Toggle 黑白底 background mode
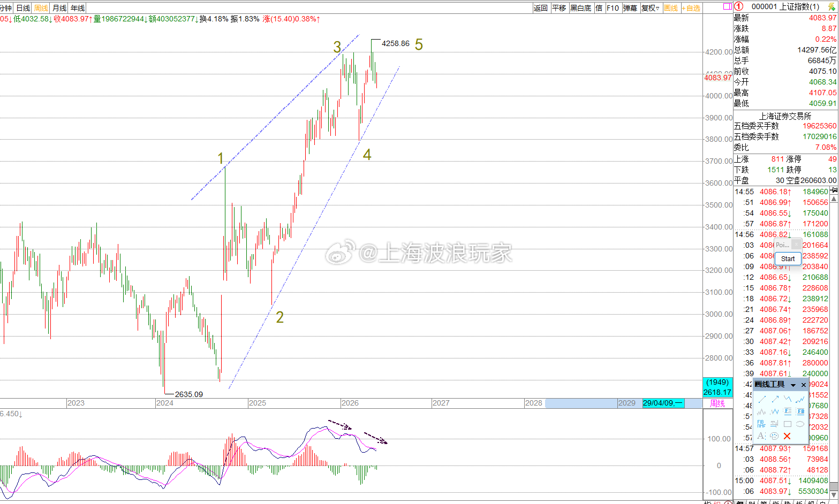Viewport: 839px width, 504px height. pos(580,8)
